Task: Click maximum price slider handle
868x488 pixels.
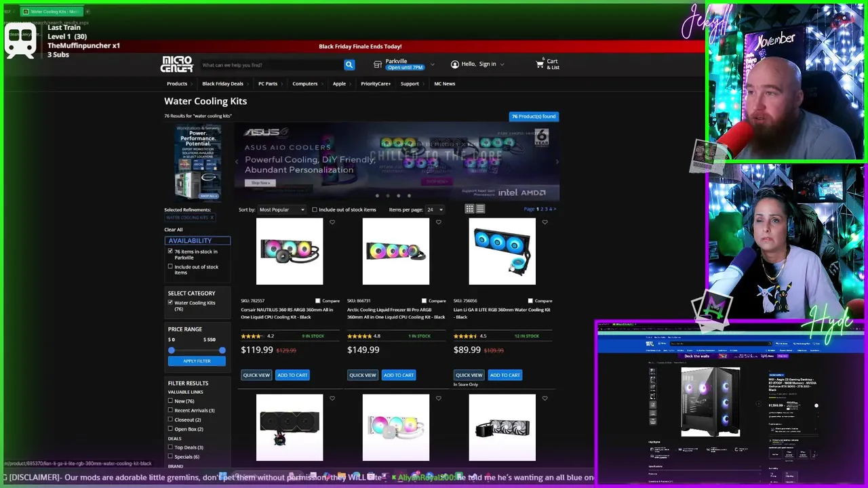Action: pos(222,350)
